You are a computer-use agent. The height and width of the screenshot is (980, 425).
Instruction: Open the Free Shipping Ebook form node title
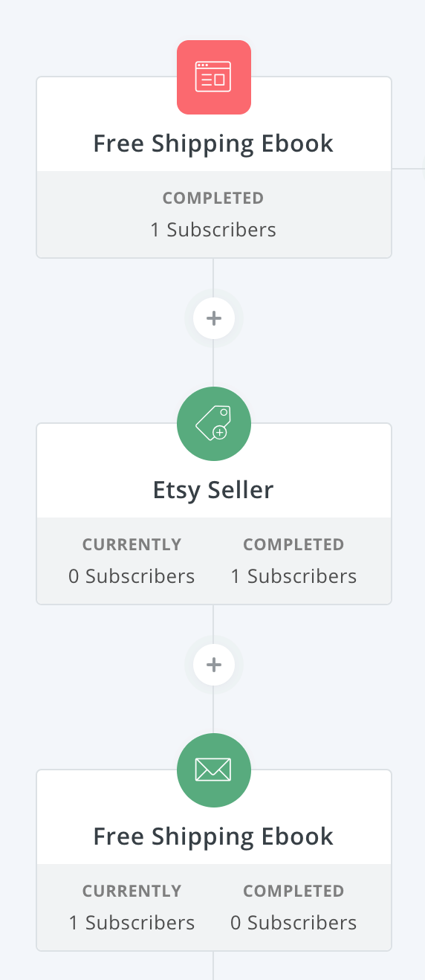(213, 144)
